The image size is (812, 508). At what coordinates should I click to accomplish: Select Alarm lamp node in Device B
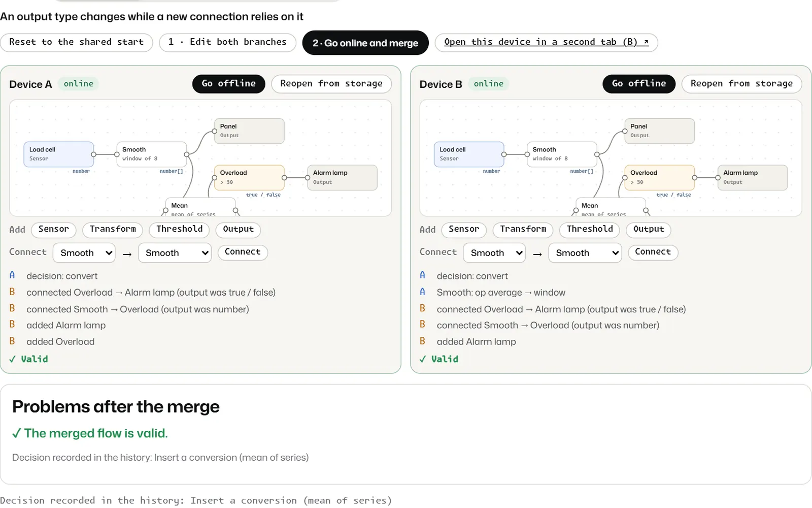[753, 178]
